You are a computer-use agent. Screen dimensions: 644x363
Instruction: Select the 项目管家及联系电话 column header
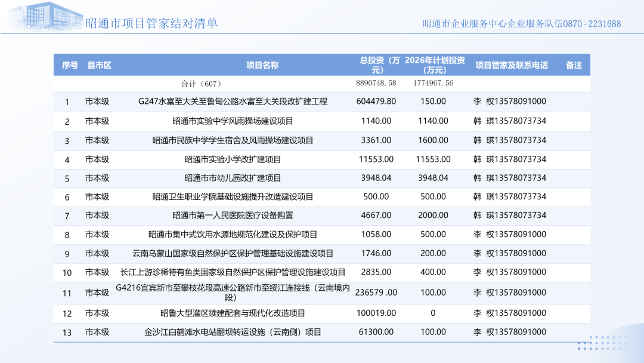(512, 65)
